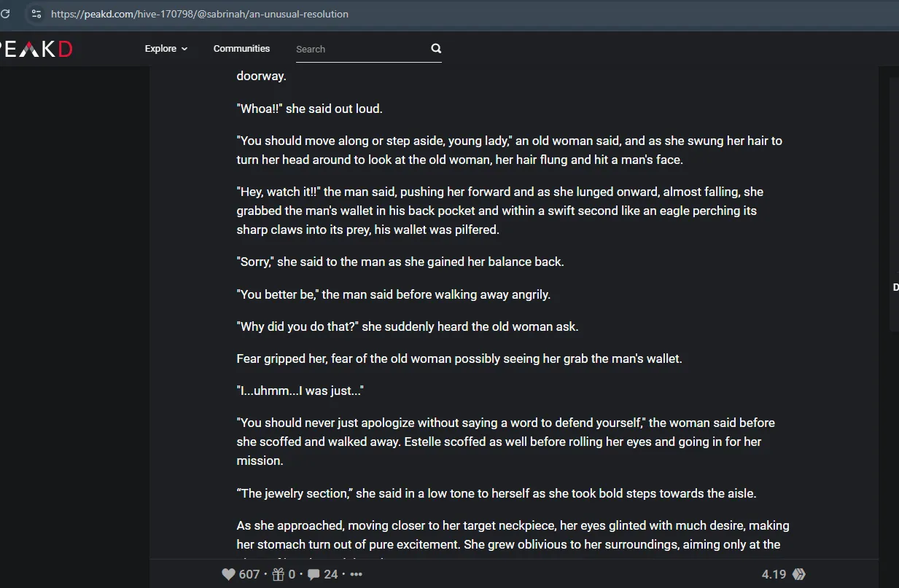Click the search magnifier icon
The height and width of the screenshot is (588, 899).
(x=436, y=49)
